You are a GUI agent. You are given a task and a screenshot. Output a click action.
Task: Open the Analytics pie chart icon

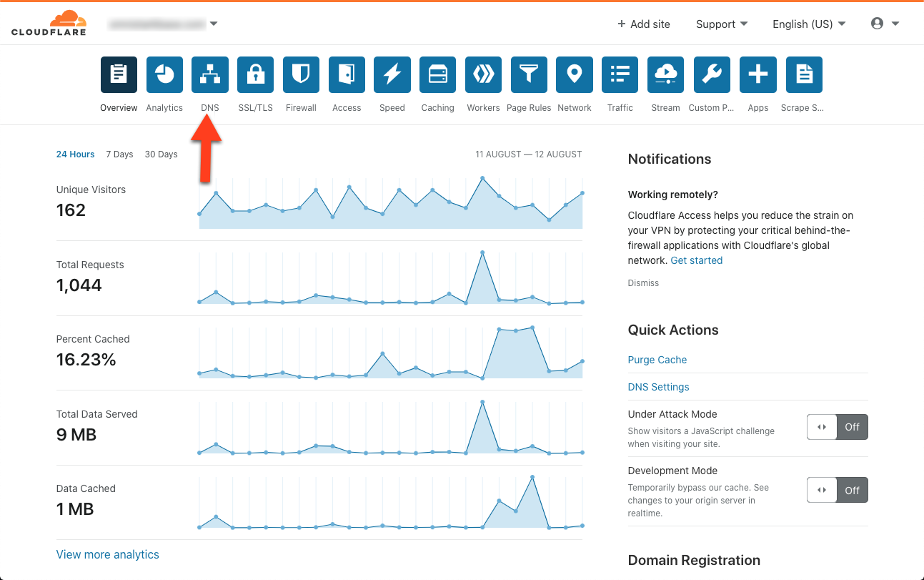164,75
